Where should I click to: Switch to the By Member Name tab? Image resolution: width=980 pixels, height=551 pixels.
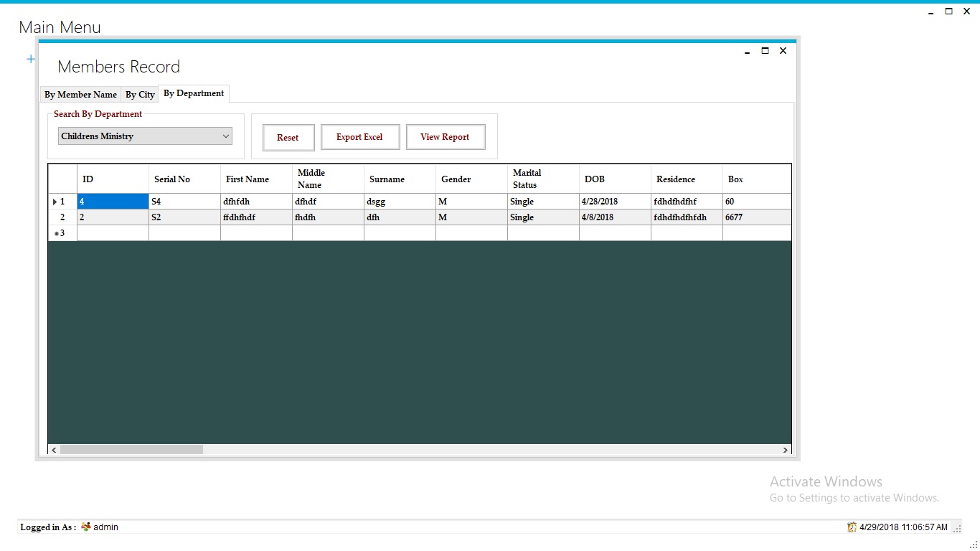[80, 94]
